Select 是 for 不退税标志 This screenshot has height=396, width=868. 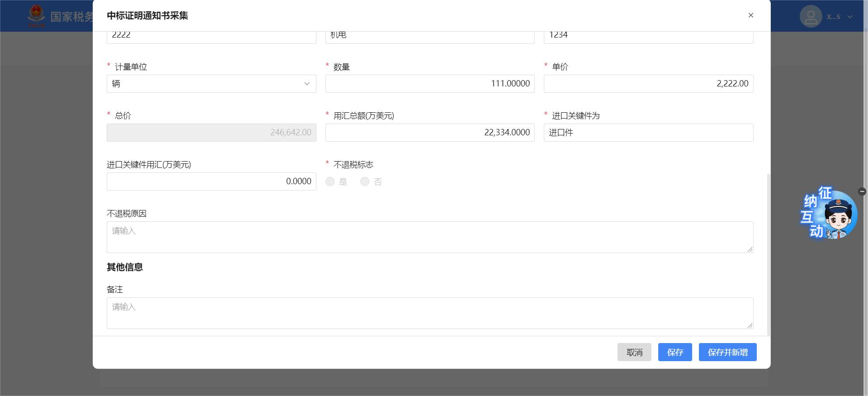pyautogui.click(x=330, y=181)
